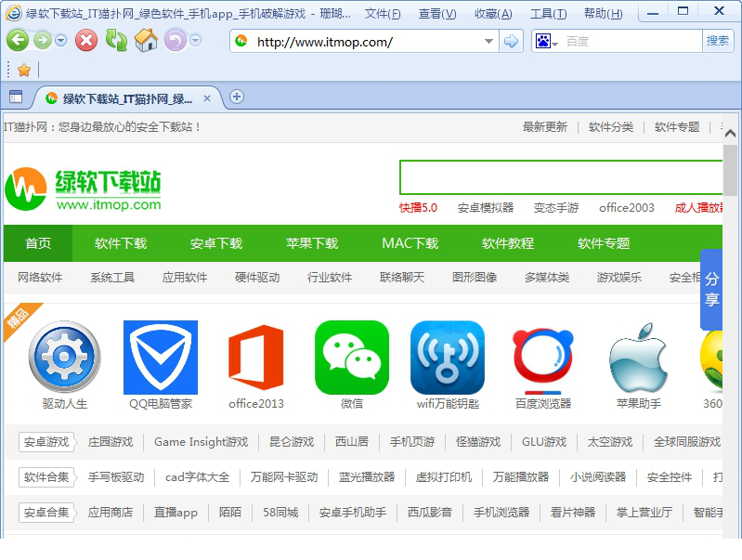
Task: Select the 软件下载 navigation tab
Action: tap(121, 243)
